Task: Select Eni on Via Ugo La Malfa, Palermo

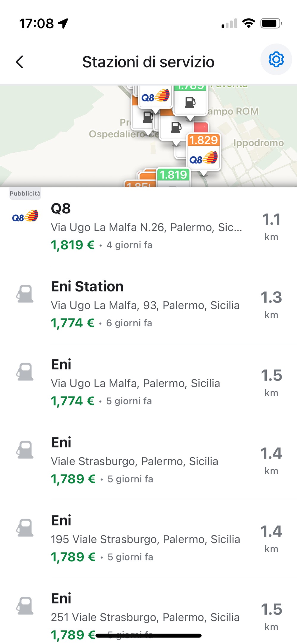Action: tap(148, 382)
